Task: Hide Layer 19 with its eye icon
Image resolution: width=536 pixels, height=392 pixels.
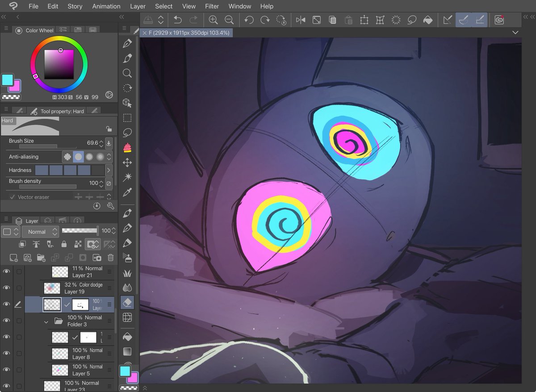Action: [6, 288]
